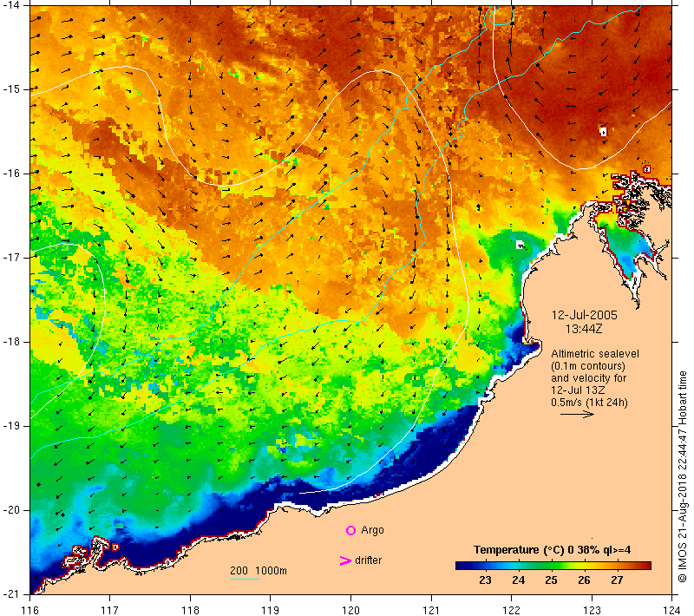
Task: Click the '27' colorbar tick label
Action: pos(617,580)
